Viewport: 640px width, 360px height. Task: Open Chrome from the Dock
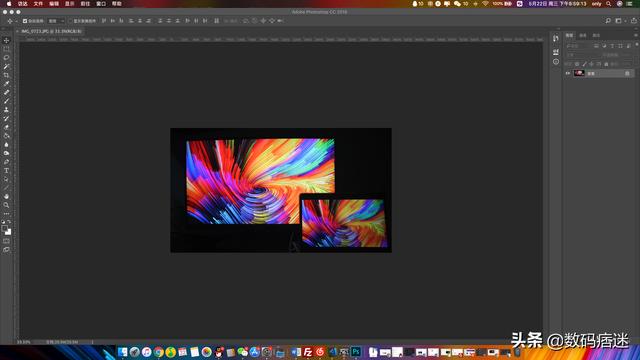tap(159, 352)
